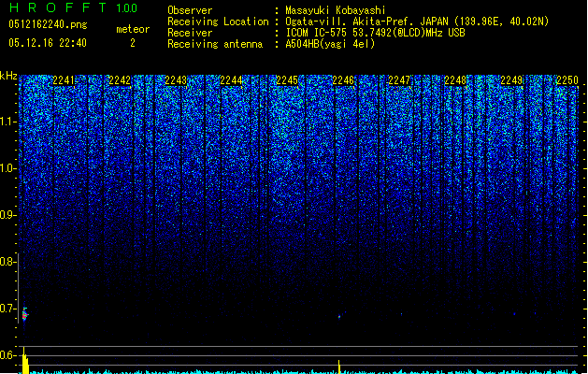Click the 1.1 frequency axis label
Image resolution: width=588 pixels, height=374 pixels.
tap(8, 122)
